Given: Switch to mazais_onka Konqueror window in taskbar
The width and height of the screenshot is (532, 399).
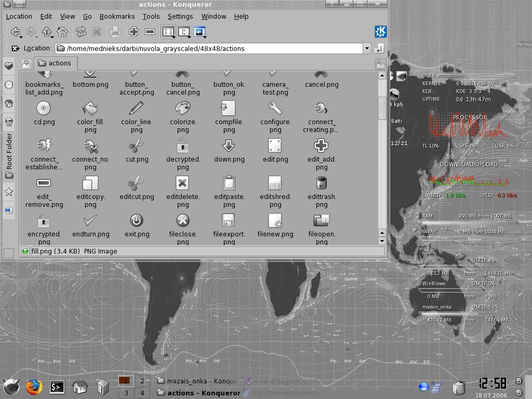Looking at the screenshot, I should pos(197,381).
